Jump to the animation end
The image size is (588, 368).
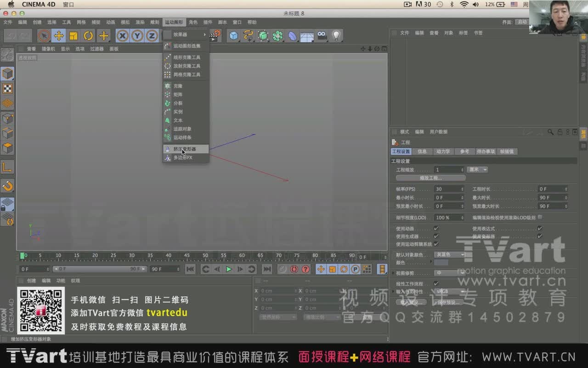pyautogui.click(x=267, y=269)
